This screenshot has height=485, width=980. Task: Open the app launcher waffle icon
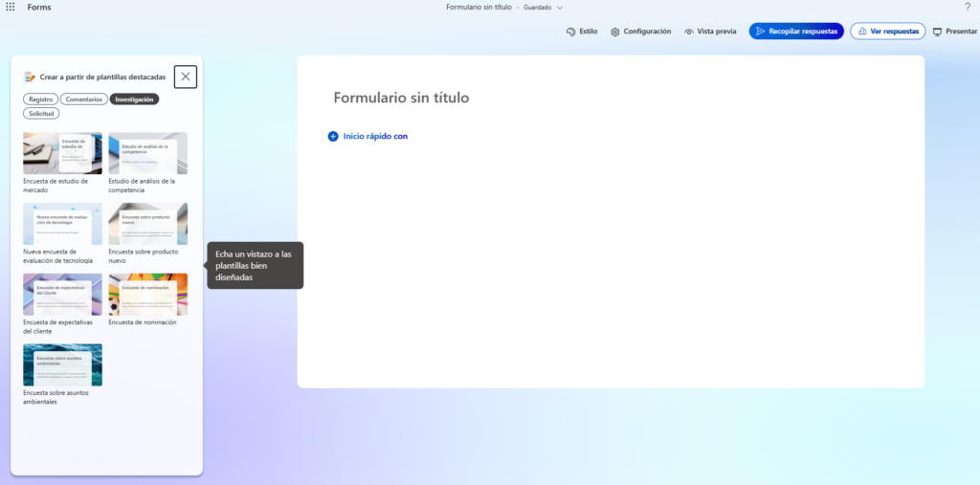(11, 7)
